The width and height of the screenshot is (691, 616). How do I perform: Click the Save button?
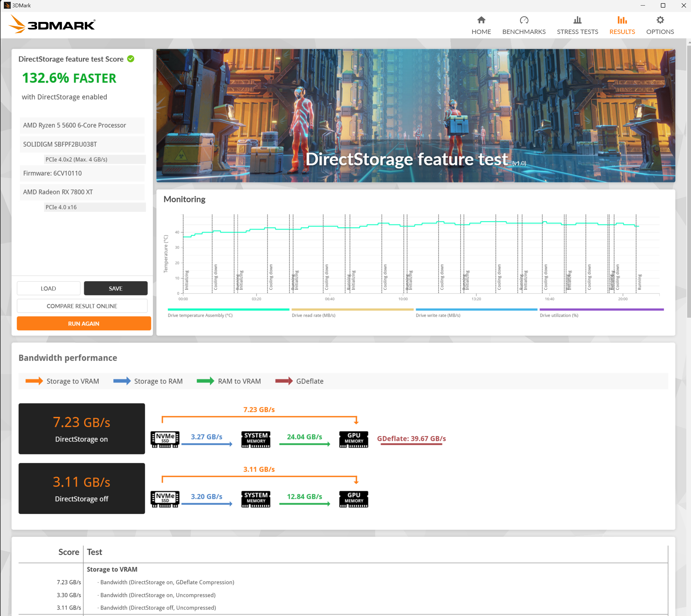click(115, 288)
